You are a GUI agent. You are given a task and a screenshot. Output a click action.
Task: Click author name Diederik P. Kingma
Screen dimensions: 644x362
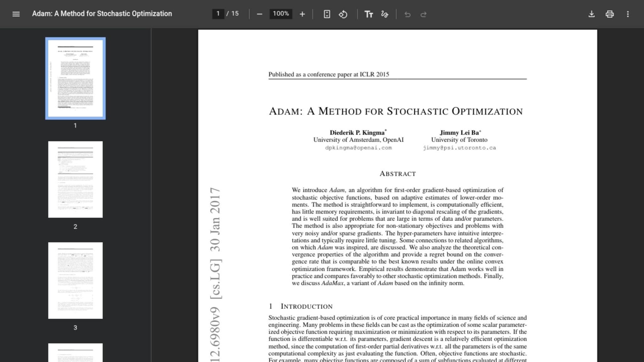pyautogui.click(x=357, y=133)
